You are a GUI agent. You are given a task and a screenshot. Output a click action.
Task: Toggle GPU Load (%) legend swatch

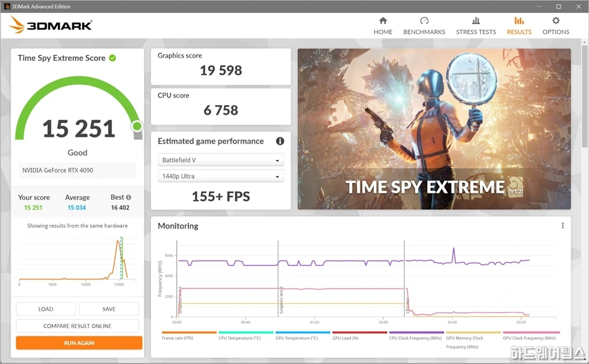tap(360, 332)
